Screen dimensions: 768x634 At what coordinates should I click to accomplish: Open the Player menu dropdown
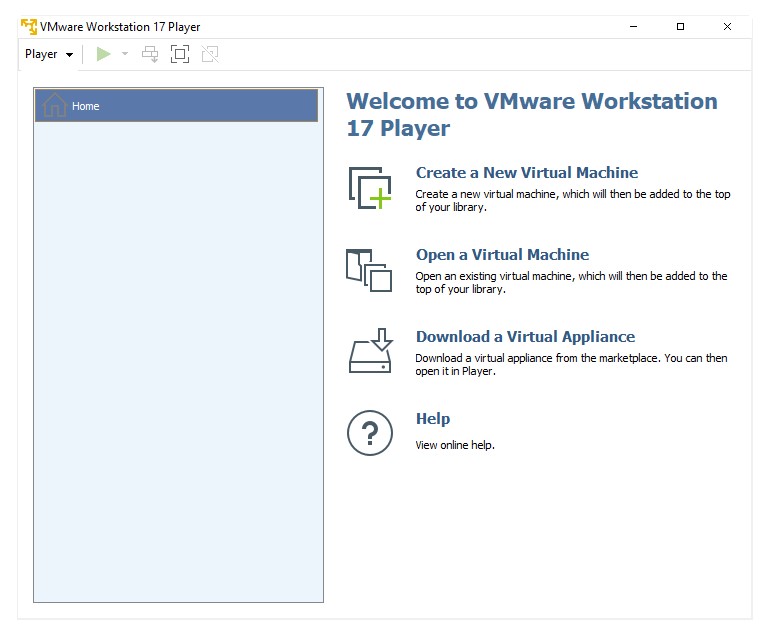[49, 54]
